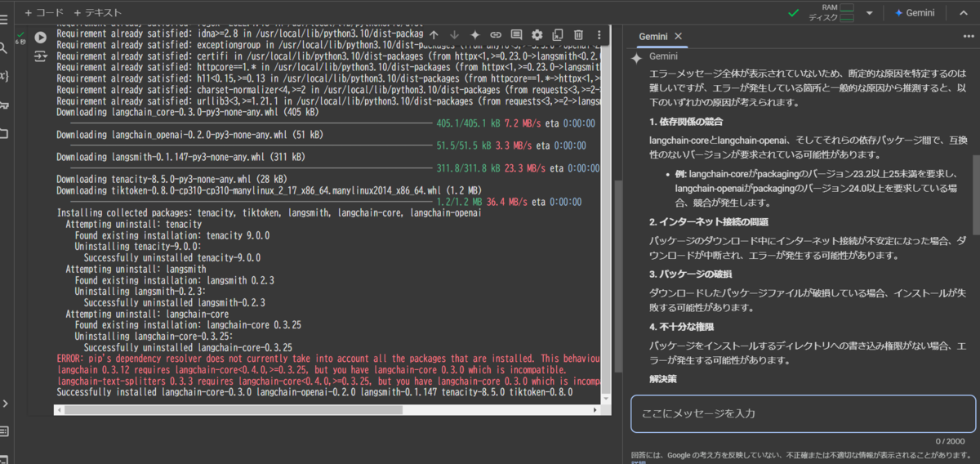This screenshot has height=464, width=980.
Task: Click the Gemini button in top toolbar
Action: pyautogui.click(x=914, y=13)
